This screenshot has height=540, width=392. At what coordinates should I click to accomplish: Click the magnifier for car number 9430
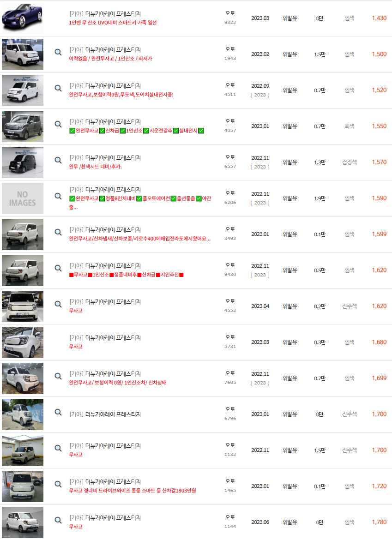click(x=58, y=268)
